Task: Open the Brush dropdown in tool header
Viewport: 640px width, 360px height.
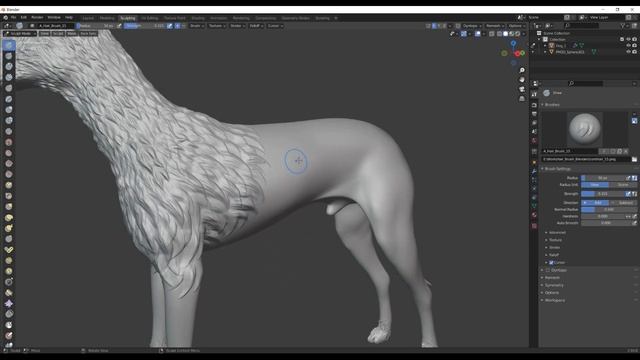Action: pyautogui.click(x=196, y=26)
